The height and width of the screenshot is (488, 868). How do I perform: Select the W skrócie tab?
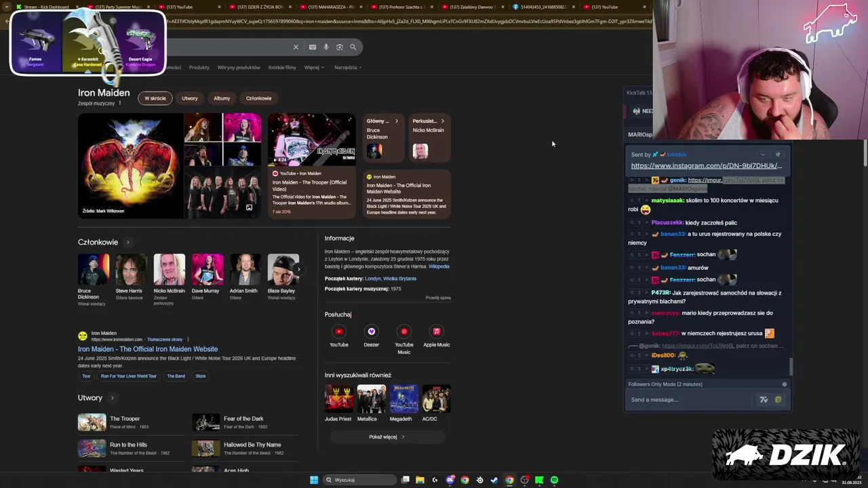[155, 98]
